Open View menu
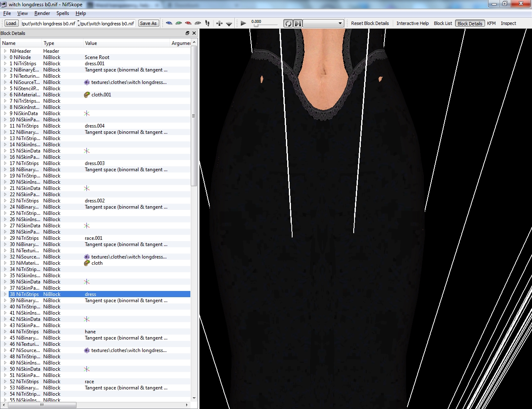532x409 pixels. click(22, 13)
